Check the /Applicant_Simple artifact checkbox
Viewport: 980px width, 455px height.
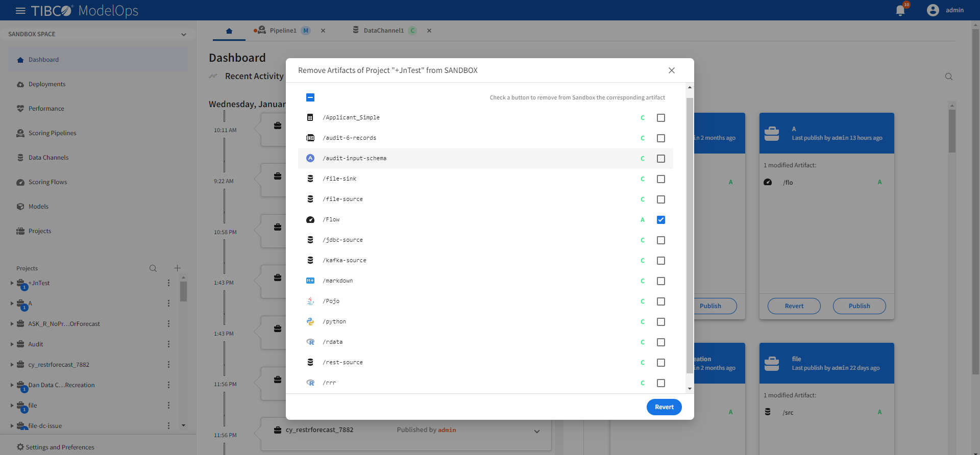[x=660, y=118]
